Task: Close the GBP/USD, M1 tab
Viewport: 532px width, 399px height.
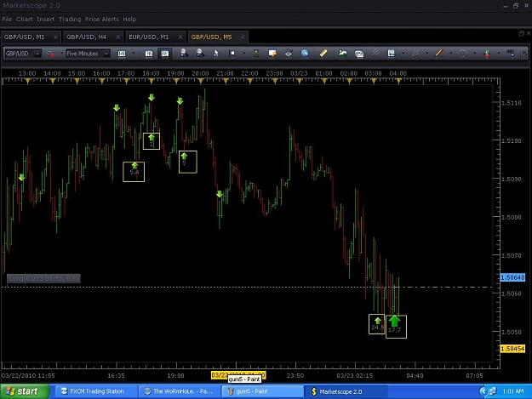Action: (x=55, y=37)
